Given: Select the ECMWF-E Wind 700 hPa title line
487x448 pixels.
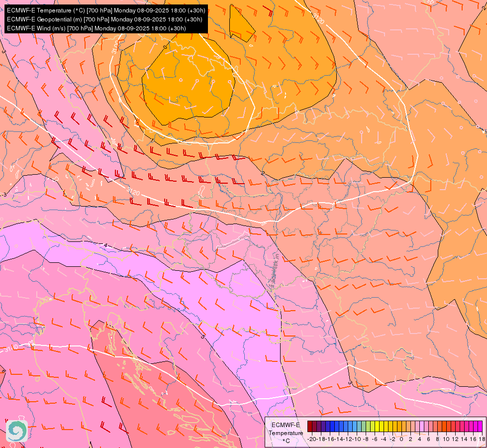Looking at the screenshot, I should (x=97, y=28).
